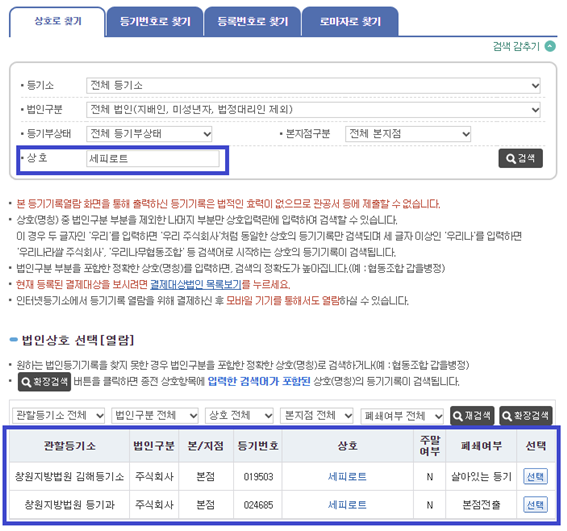The width and height of the screenshot is (567, 531).
Task: Click the 살아있는 등기 status cell
Action: pyautogui.click(x=481, y=477)
